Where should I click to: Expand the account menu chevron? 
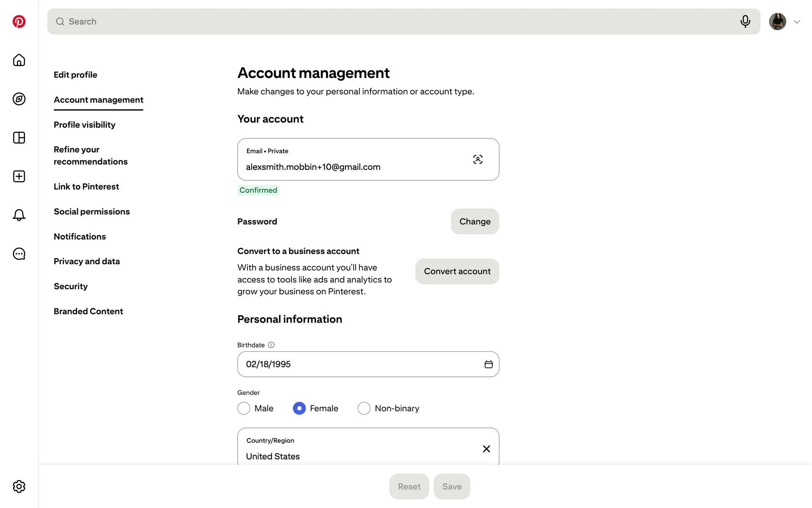click(x=797, y=22)
